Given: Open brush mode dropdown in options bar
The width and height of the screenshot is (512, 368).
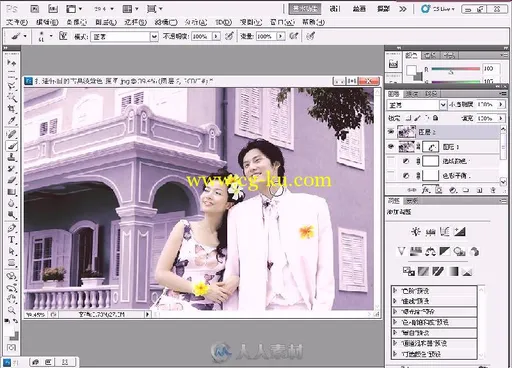Looking at the screenshot, I should coord(154,36).
